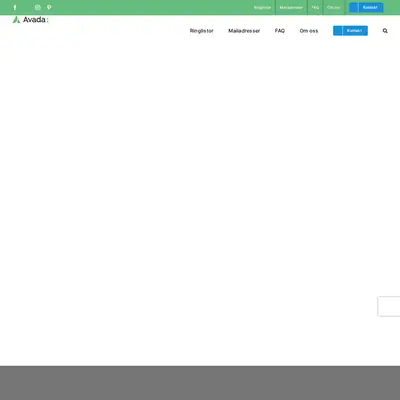Click the Kontakt button in green top bar

(x=366, y=7)
